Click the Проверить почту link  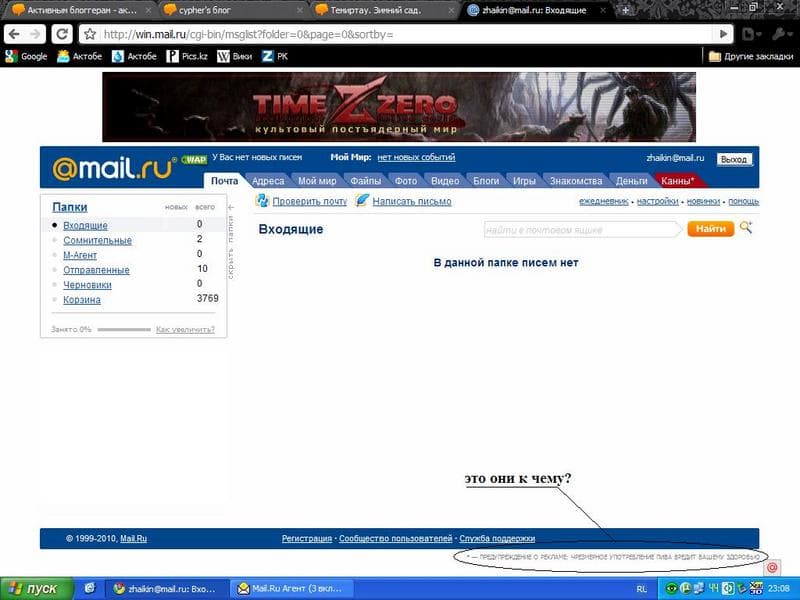click(x=310, y=201)
